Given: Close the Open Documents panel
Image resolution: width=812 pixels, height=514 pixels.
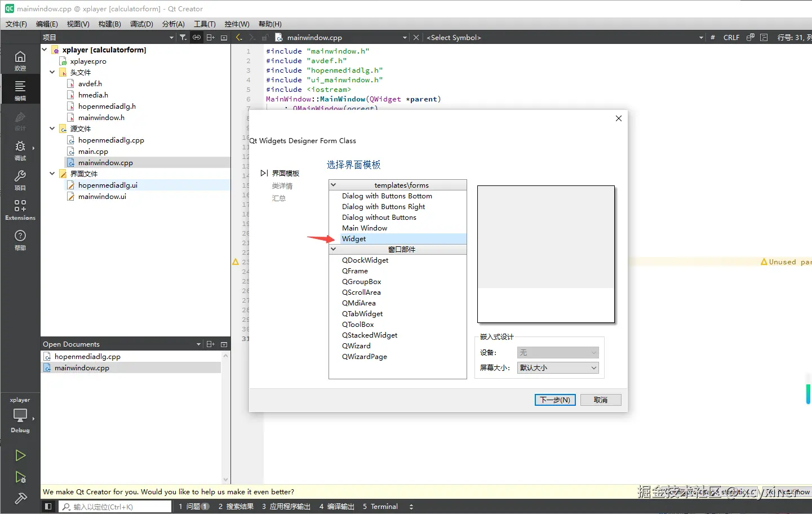Looking at the screenshot, I should click(x=224, y=344).
